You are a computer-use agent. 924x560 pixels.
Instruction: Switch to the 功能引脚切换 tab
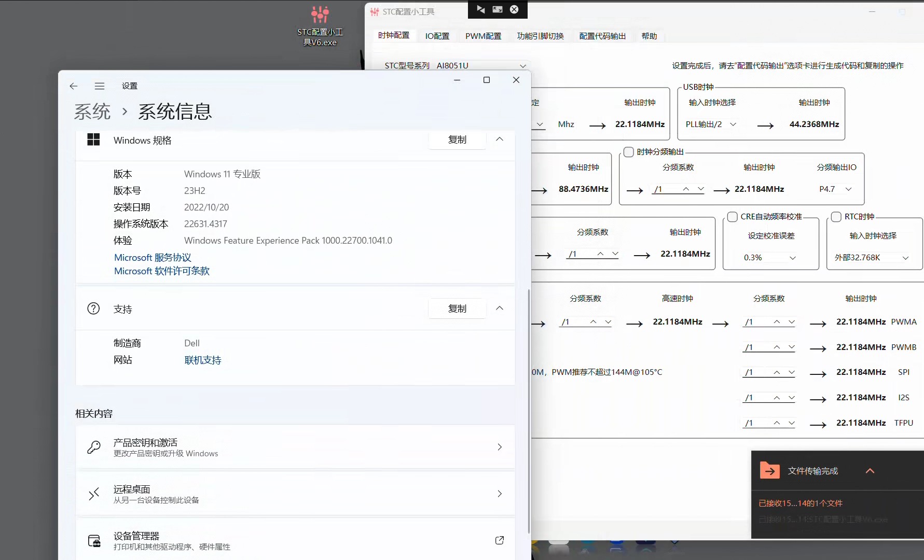click(540, 36)
